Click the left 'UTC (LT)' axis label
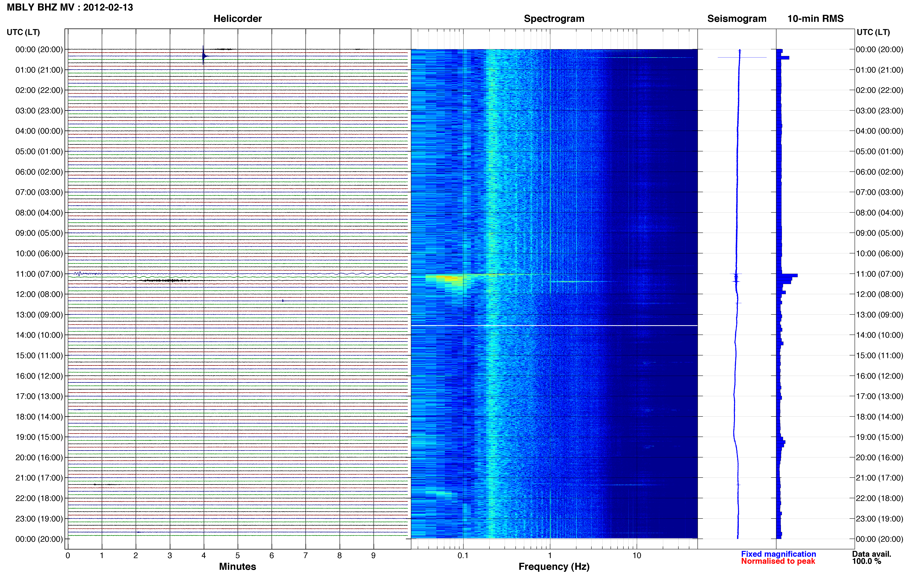The image size is (924, 578). pos(23,32)
